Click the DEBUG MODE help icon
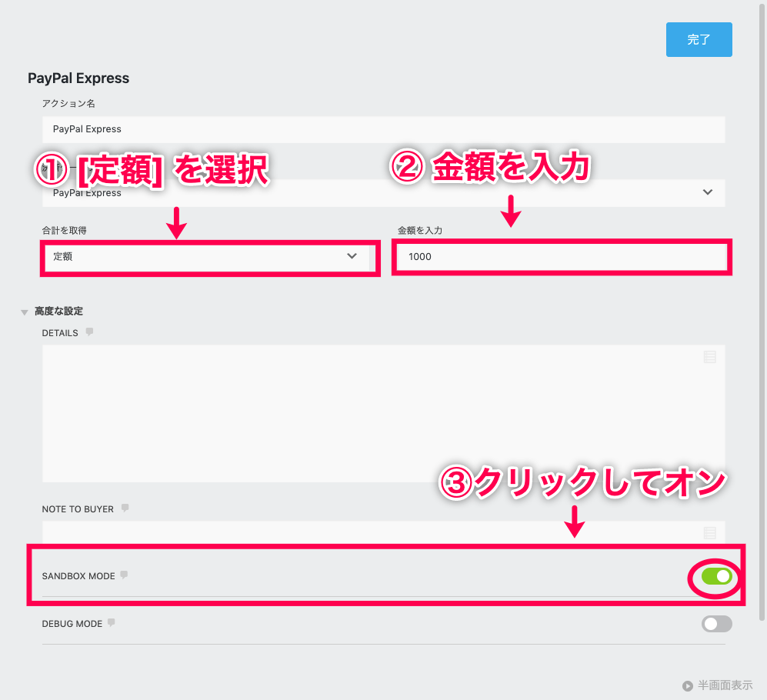The width and height of the screenshot is (767, 700). pyautogui.click(x=112, y=623)
